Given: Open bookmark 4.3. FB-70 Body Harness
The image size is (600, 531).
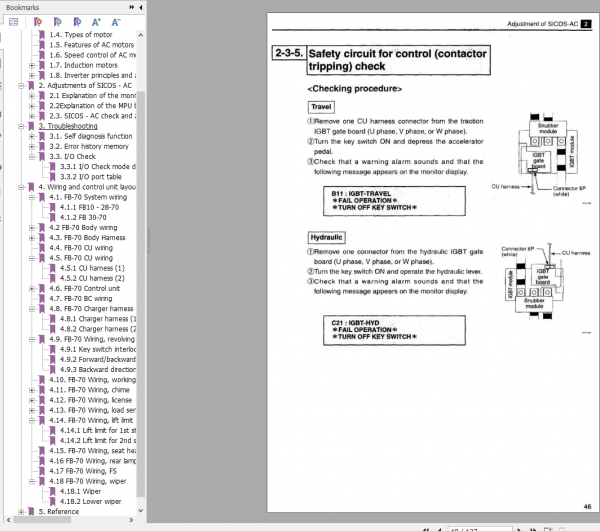Looking at the screenshot, I should click(x=87, y=238).
